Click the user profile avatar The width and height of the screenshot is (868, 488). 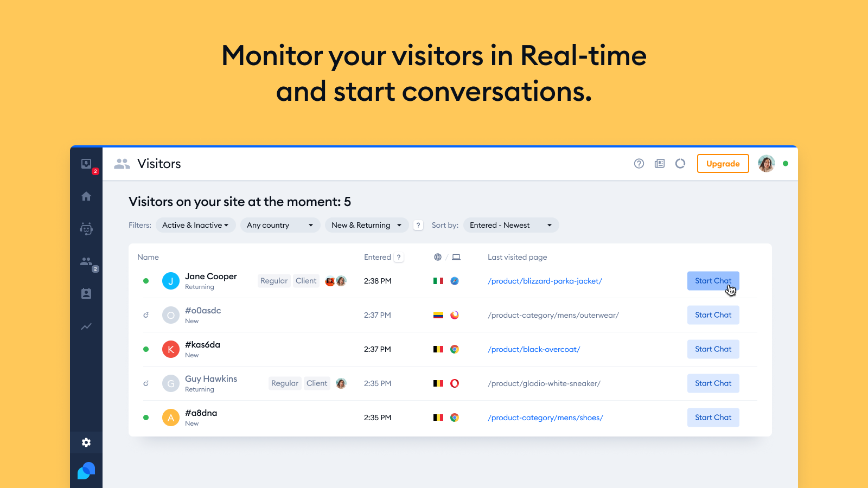click(x=766, y=164)
